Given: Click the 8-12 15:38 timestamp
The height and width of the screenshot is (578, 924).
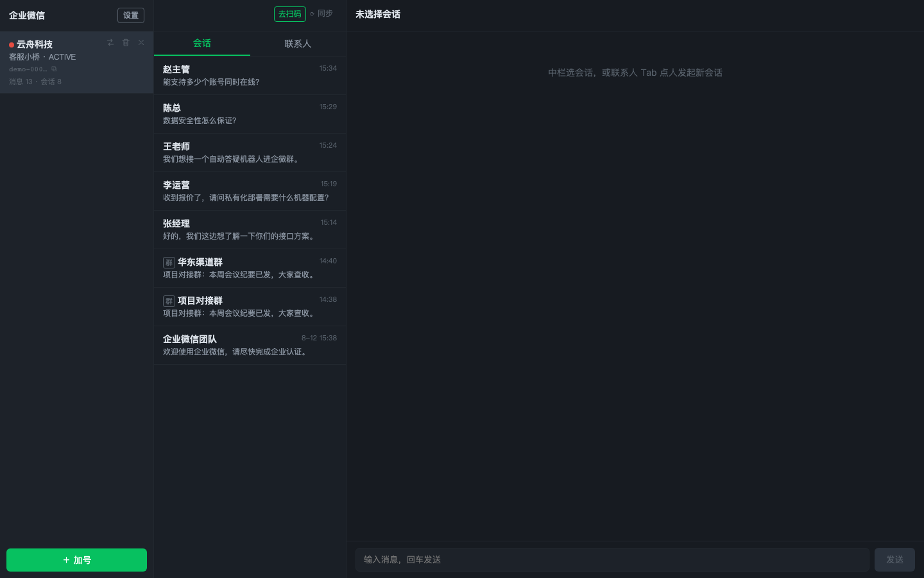Looking at the screenshot, I should (x=319, y=338).
